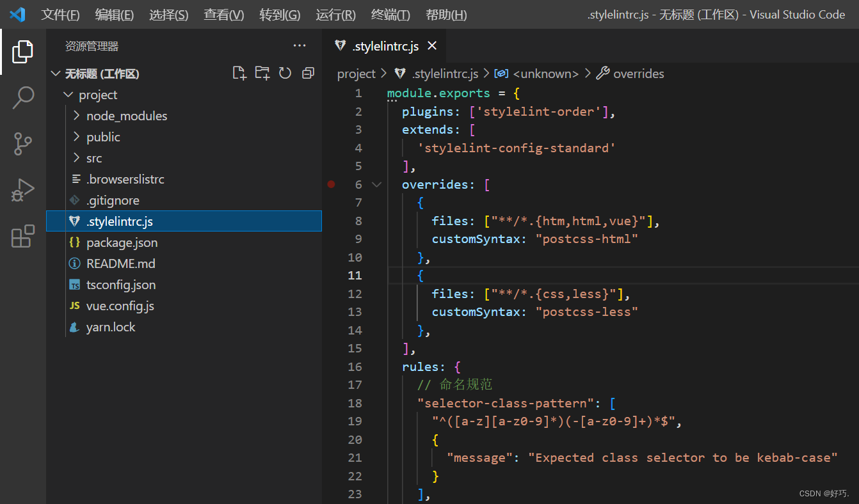859x504 pixels.
Task: Open the 转到(G) menu
Action: pyautogui.click(x=280, y=15)
